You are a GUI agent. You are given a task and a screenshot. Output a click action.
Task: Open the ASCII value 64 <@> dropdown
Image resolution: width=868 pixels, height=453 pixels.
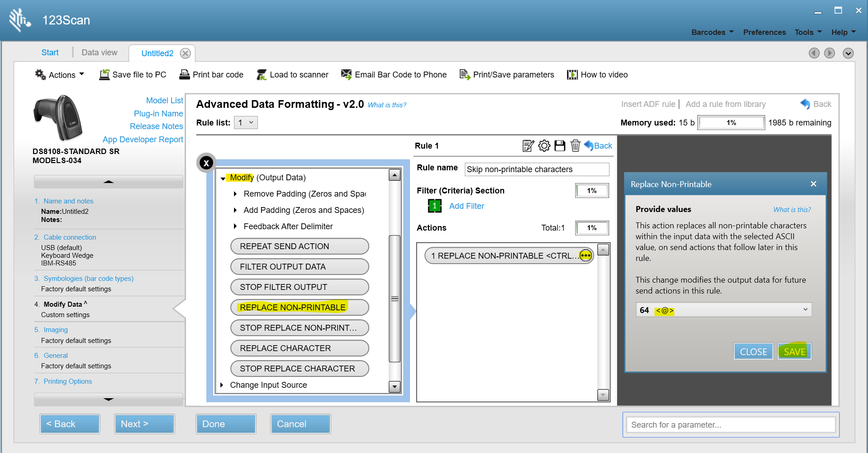point(723,310)
